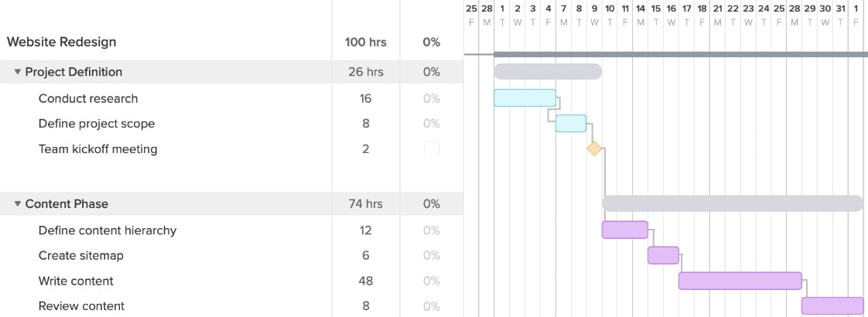Select the Define content hierarchy bar
Image resolution: width=868 pixels, height=317 pixels.
[625, 230]
